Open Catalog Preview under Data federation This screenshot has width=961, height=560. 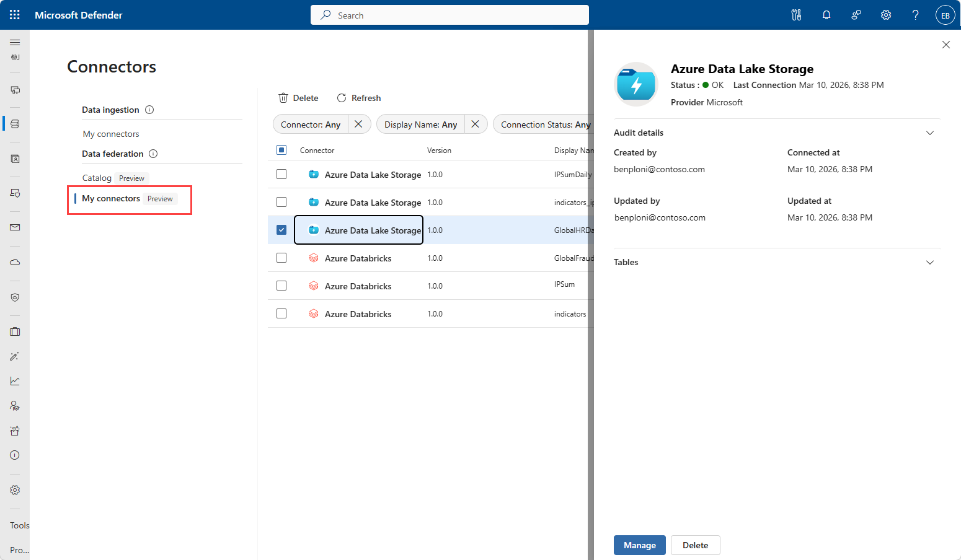[115, 178]
